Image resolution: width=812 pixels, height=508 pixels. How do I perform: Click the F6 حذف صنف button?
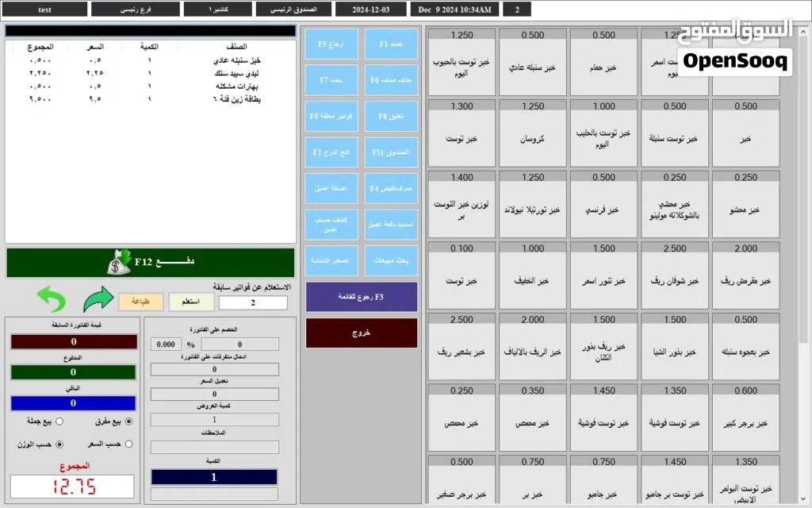391,80
